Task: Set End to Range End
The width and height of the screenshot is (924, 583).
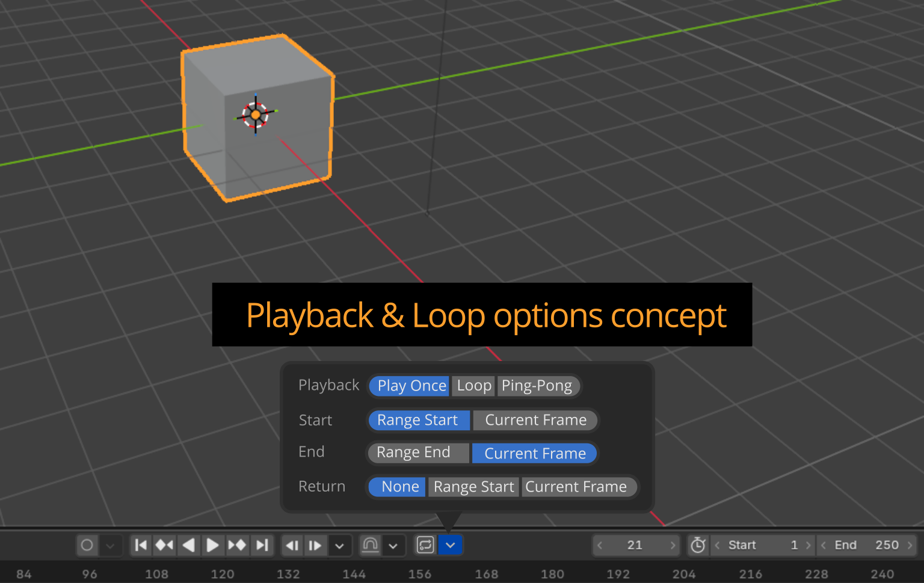Action: (418, 452)
